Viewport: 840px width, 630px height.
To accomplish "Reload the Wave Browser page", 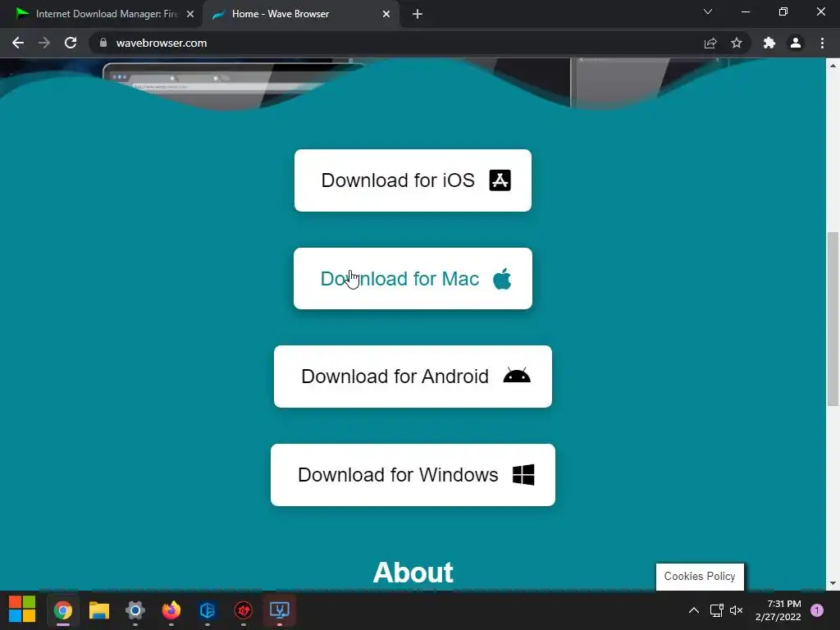I will point(71,43).
